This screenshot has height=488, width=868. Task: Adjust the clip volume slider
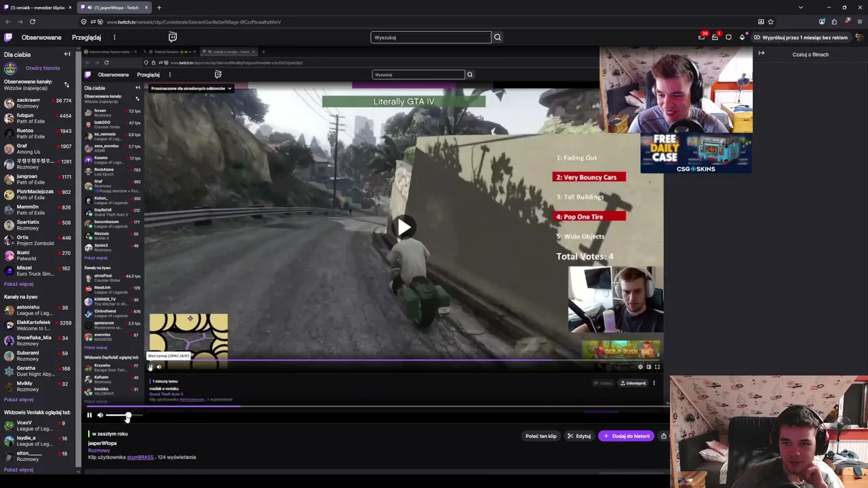point(124,415)
